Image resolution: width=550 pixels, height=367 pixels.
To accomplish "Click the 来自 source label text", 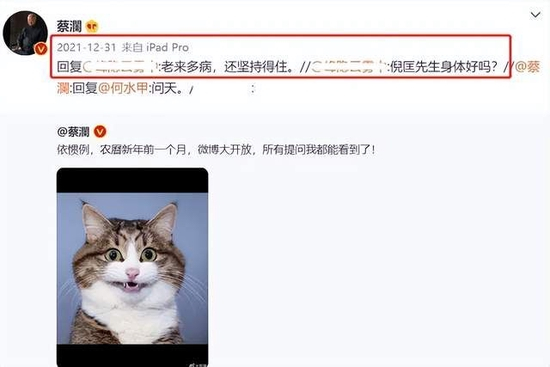I will [x=132, y=47].
